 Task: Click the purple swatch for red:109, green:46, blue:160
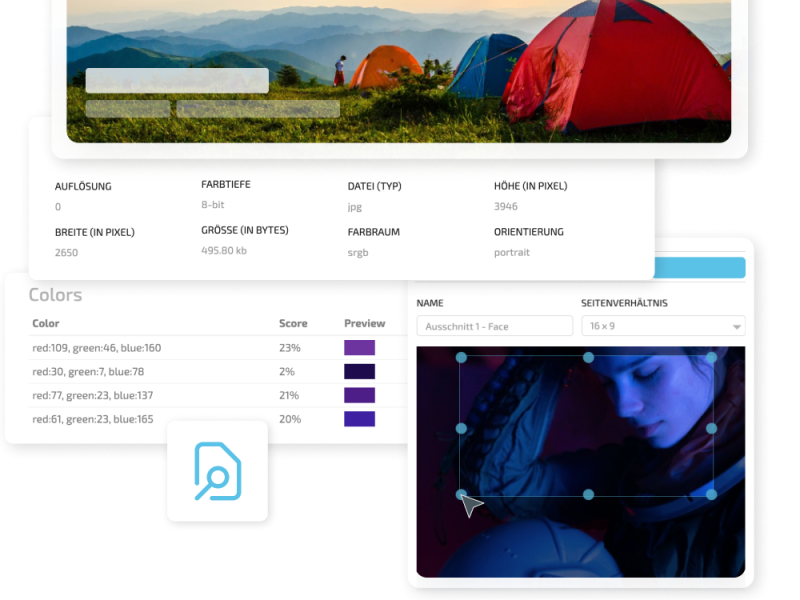pyautogui.click(x=360, y=347)
